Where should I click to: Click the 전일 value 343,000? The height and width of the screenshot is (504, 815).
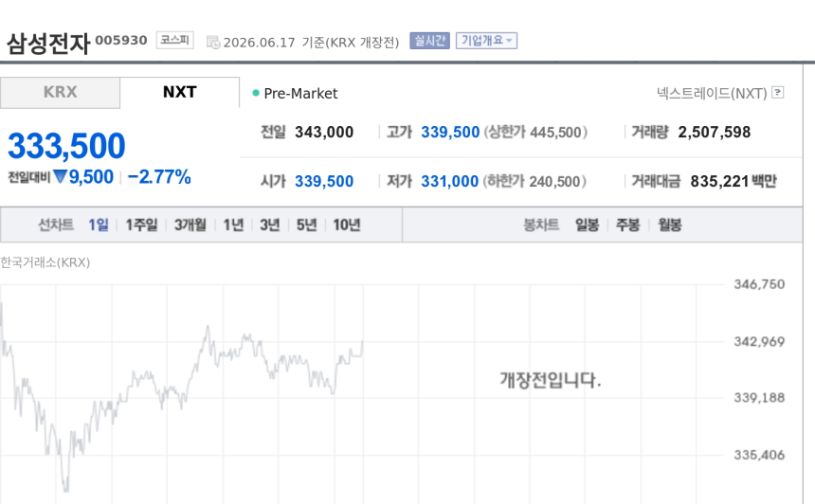(324, 133)
